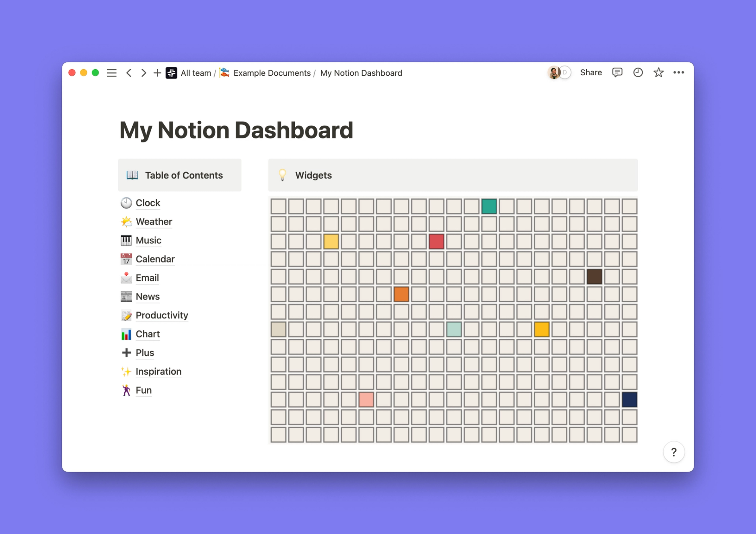Open help with the question mark button

click(x=674, y=452)
